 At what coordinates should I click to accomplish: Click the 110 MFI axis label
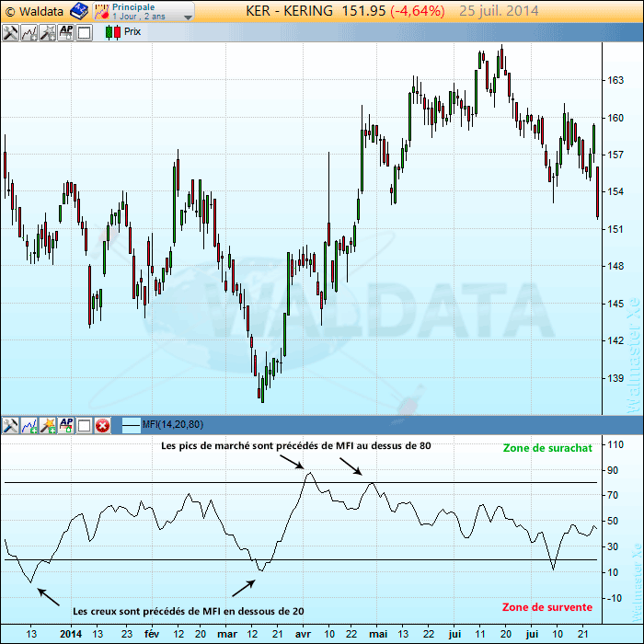615,444
